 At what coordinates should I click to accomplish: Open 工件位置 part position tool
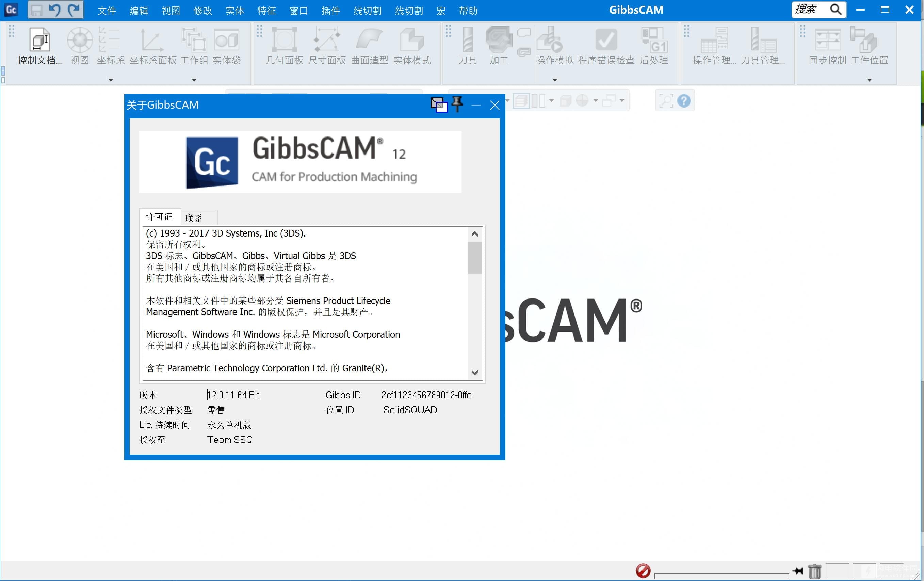point(870,46)
